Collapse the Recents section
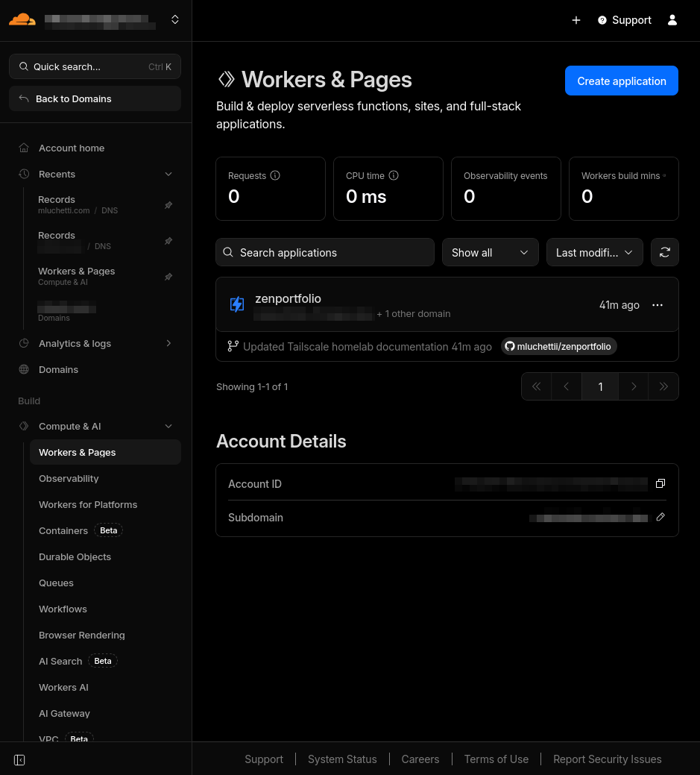The image size is (700, 775). click(168, 175)
